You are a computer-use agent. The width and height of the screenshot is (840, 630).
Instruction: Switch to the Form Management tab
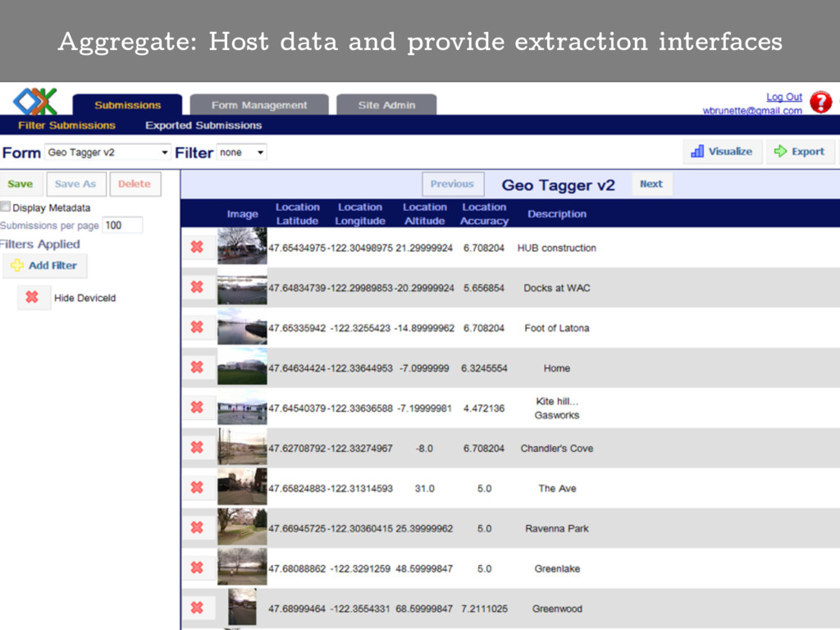258,105
